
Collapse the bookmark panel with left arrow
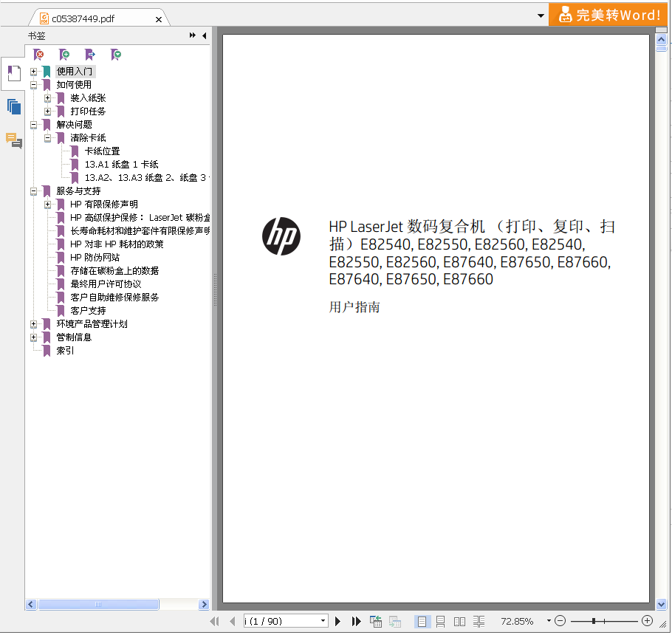tap(205, 35)
